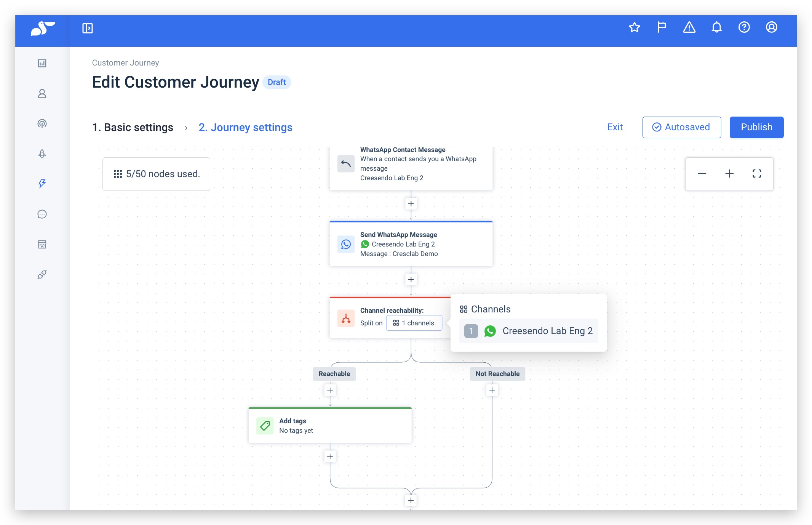The width and height of the screenshot is (812, 525).
Task: Click 'No tags yet' text
Action: click(296, 431)
